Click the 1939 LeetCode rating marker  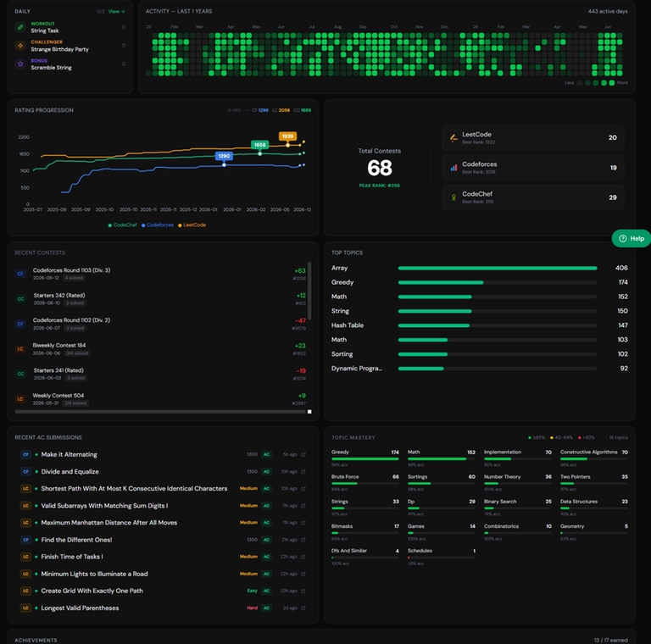(287, 136)
